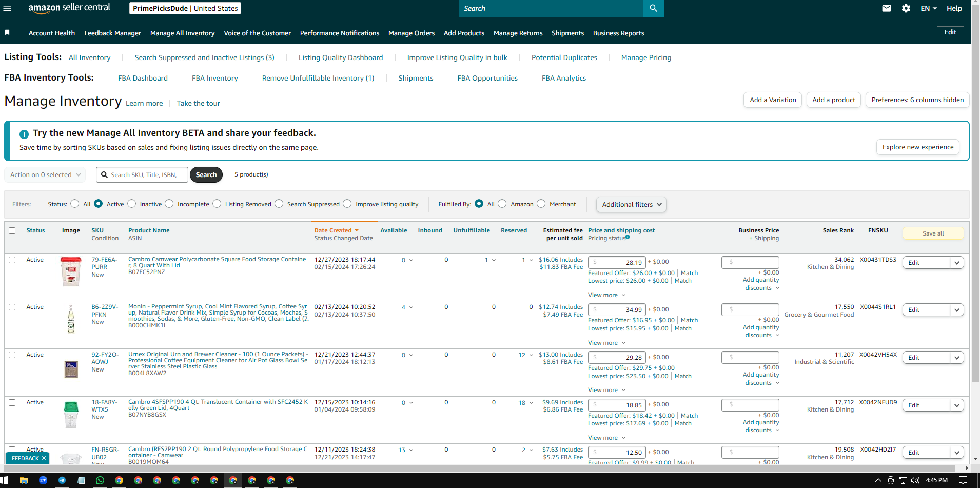Image resolution: width=980 pixels, height=488 pixels.
Task: Open the mail messages icon
Action: click(x=887, y=8)
